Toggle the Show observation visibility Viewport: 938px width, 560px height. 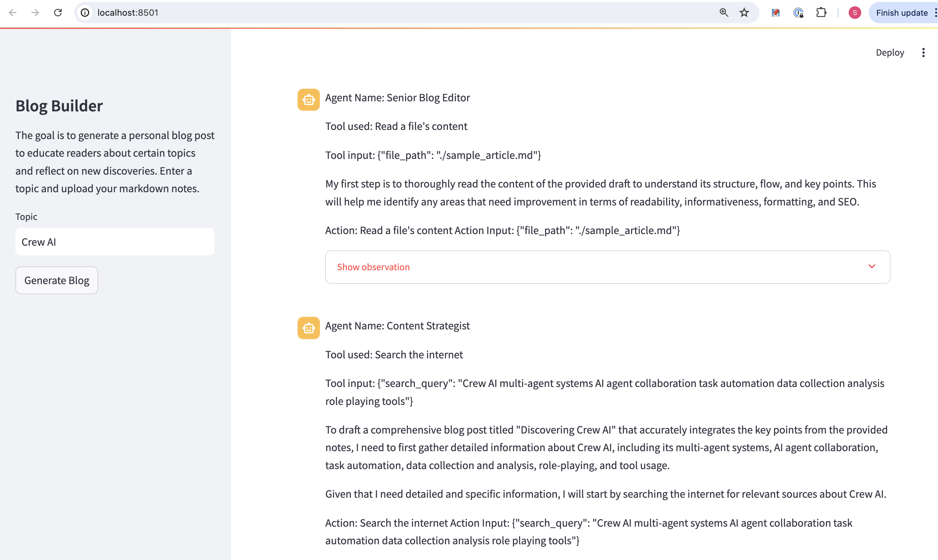click(x=608, y=266)
